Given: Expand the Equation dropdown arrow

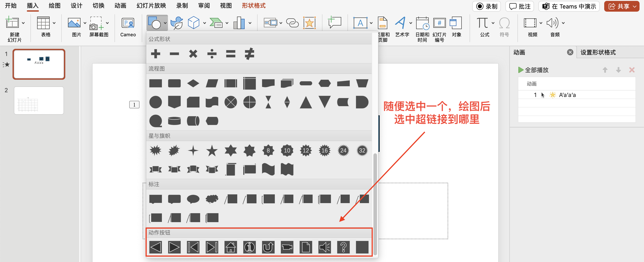Looking at the screenshot, I should pyautogui.click(x=493, y=23).
